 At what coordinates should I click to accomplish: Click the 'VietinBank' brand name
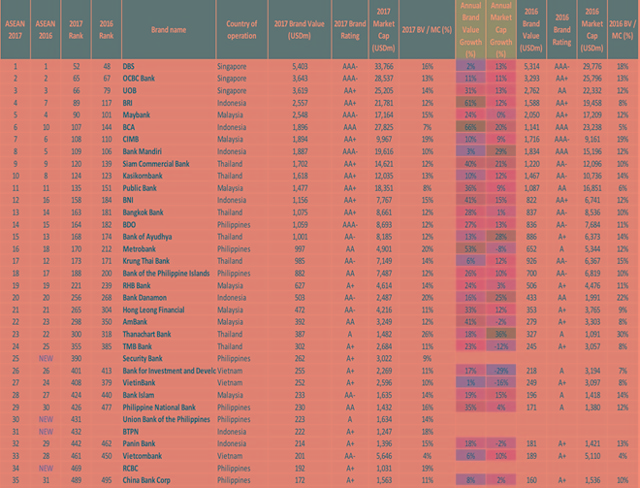139,382
